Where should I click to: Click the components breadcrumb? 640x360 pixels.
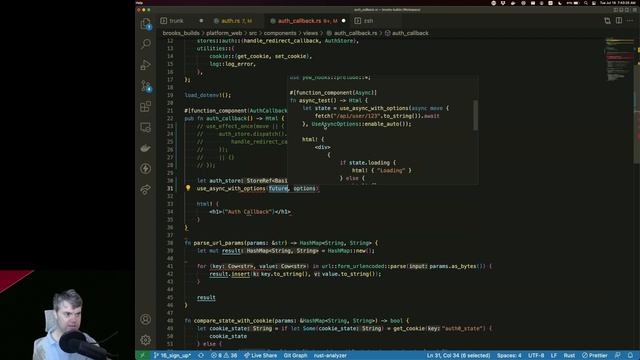[x=280, y=33]
